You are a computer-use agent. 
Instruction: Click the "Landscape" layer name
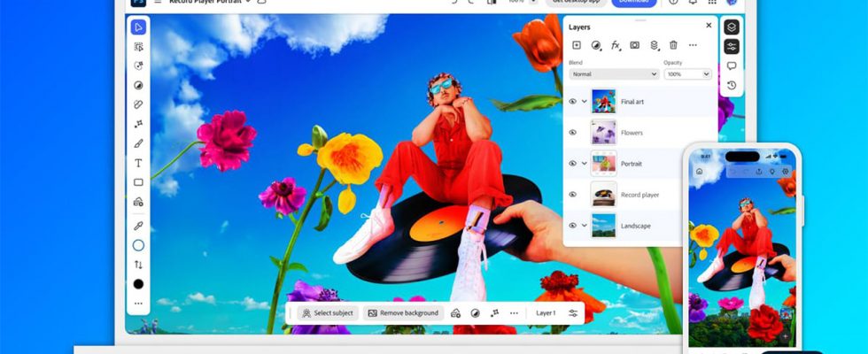point(636,226)
